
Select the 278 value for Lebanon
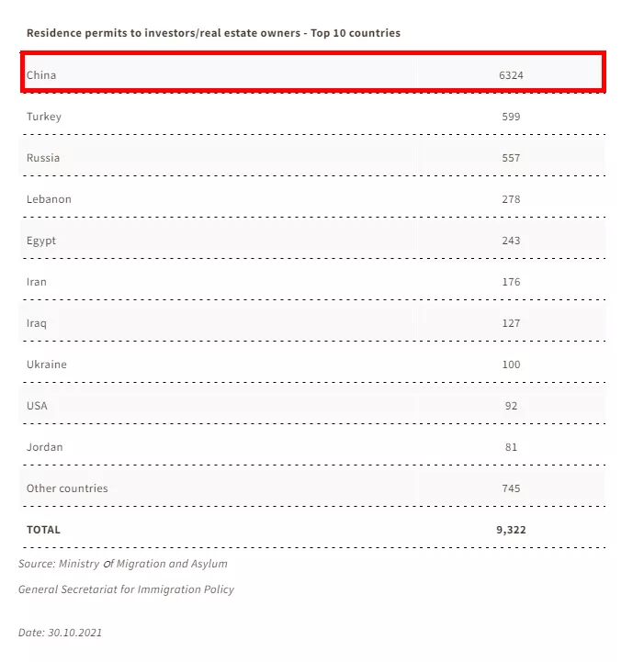[511, 199]
